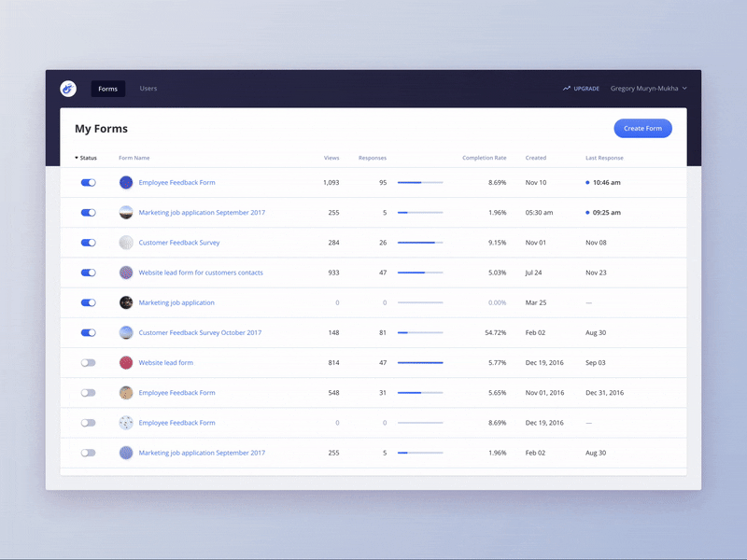
Task: Enable Employee Feedback Form toggle with 548 views
Action: [88, 392]
